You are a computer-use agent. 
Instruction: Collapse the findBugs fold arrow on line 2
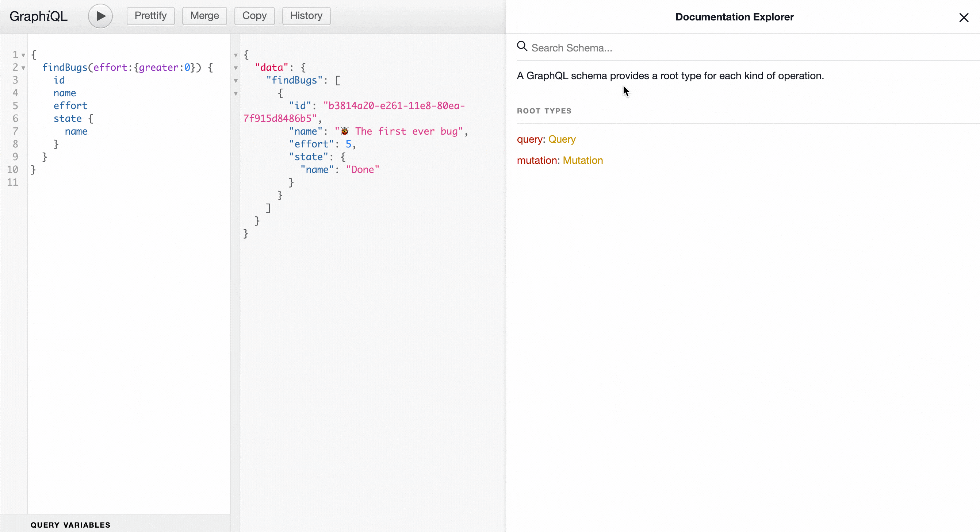click(x=23, y=68)
